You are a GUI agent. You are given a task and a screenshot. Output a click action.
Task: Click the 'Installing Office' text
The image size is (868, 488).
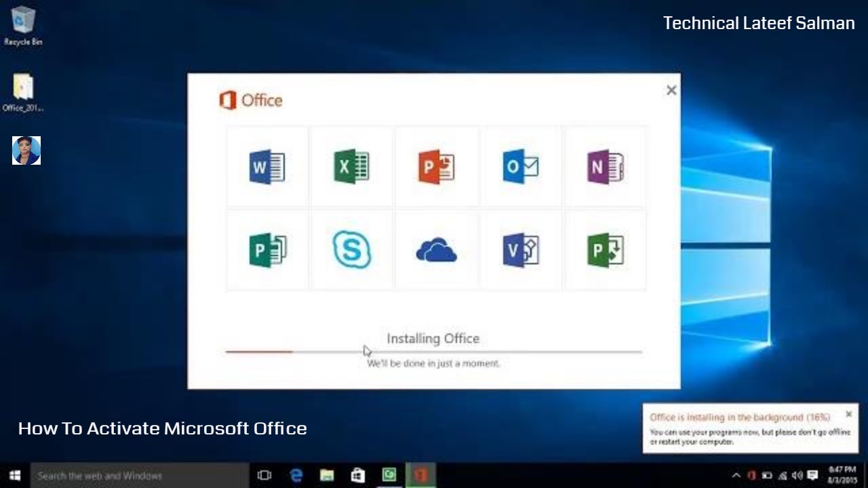click(433, 338)
